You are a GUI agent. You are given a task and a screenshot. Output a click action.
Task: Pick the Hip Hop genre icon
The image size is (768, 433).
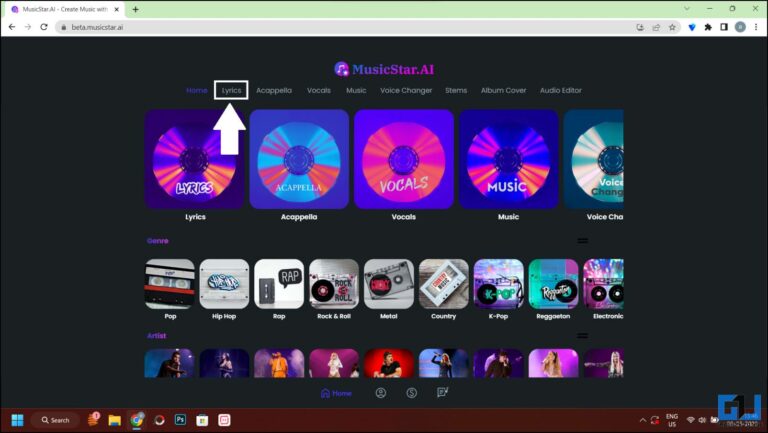click(224, 284)
